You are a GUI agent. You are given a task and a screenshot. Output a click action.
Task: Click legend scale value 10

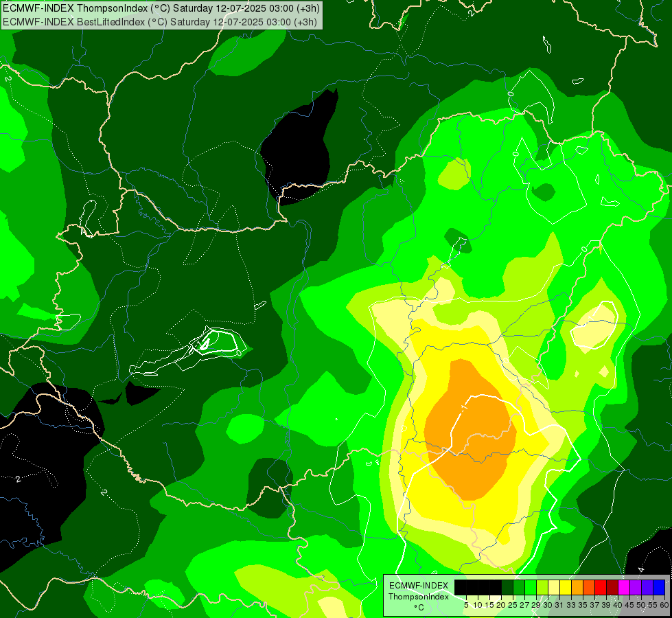(478, 605)
